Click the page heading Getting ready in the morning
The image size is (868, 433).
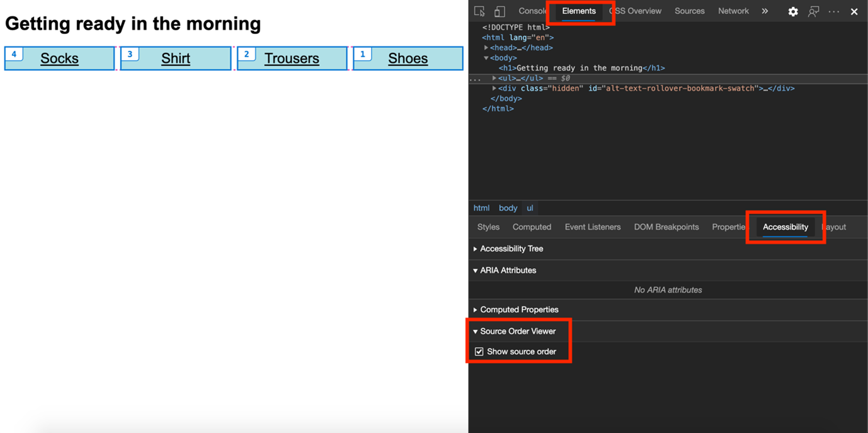click(x=133, y=24)
